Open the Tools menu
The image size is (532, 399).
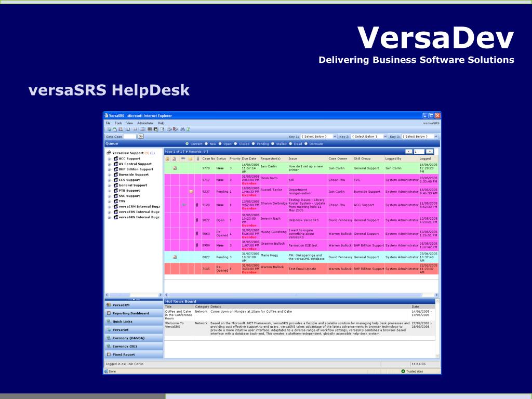tap(118, 123)
